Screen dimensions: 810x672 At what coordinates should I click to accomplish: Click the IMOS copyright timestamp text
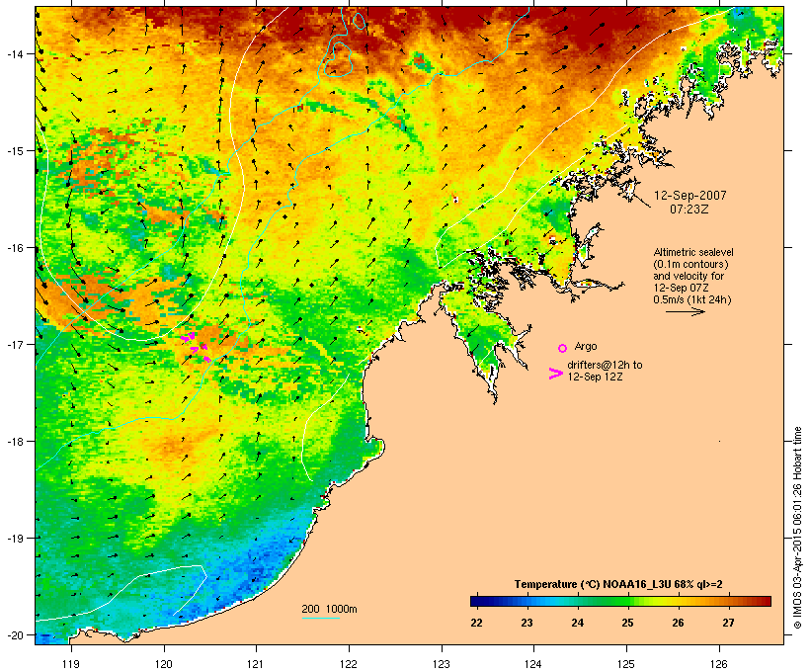(797, 529)
